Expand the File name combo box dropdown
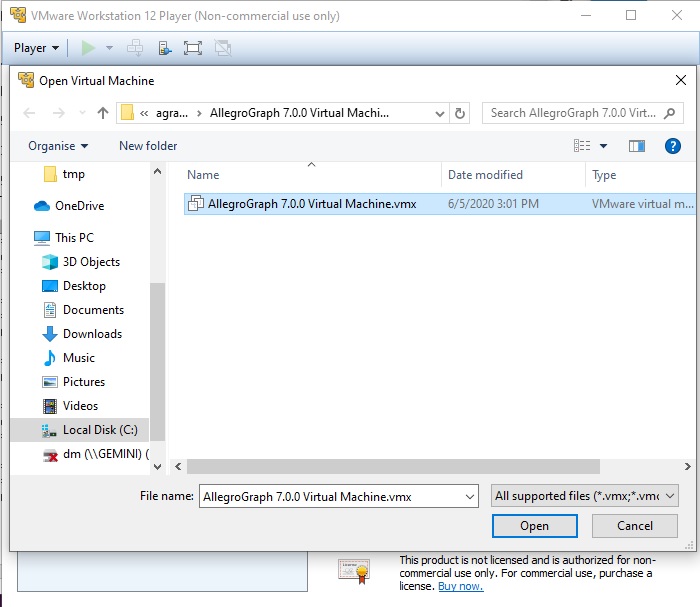The width and height of the screenshot is (700, 607). coord(469,496)
